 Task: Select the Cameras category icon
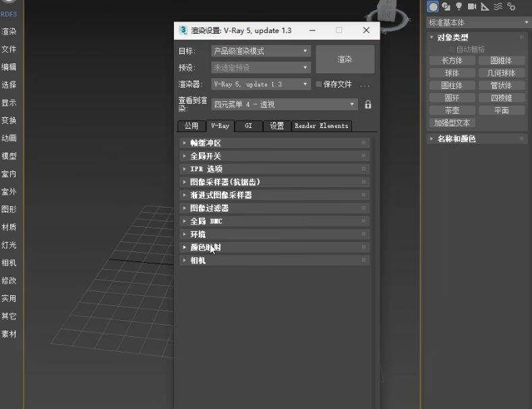471,6
